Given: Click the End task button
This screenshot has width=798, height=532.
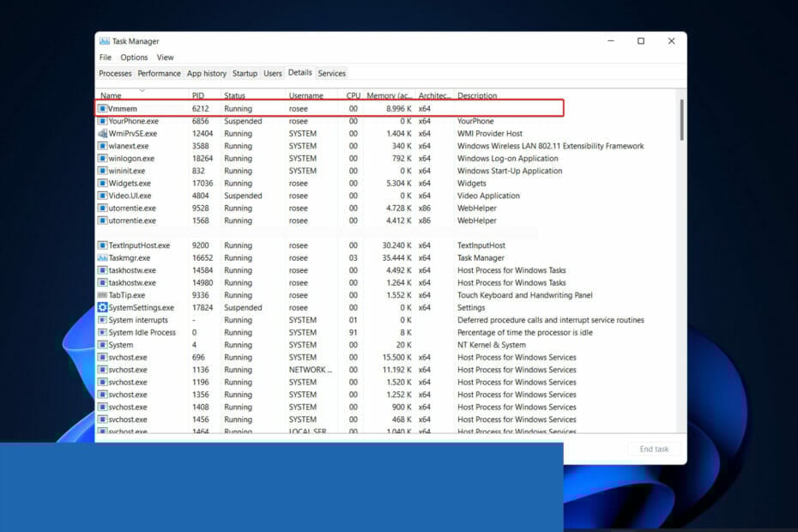Looking at the screenshot, I should click(654, 449).
